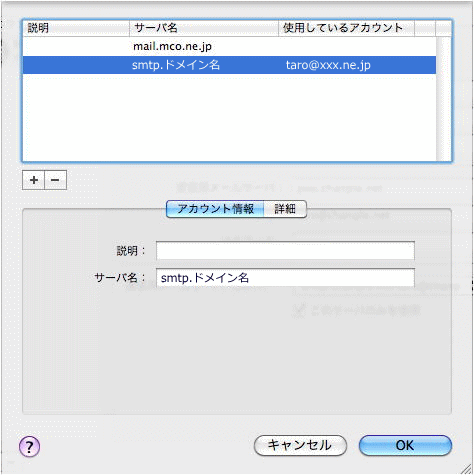Click the server list vertical scrollbar
This screenshot has height=475, width=474.
point(444,98)
